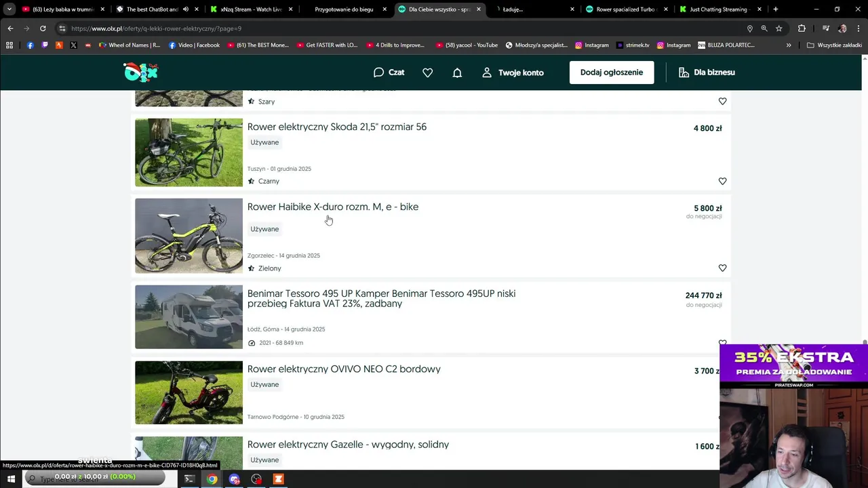This screenshot has height=488, width=868.
Task: Open notifications bell in OLX header
Action: (457, 73)
